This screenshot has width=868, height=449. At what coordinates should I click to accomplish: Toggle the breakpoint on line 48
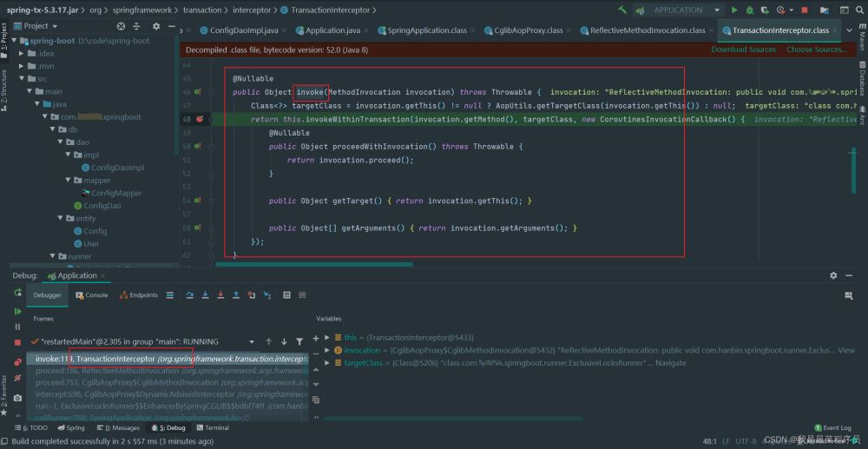coord(200,119)
